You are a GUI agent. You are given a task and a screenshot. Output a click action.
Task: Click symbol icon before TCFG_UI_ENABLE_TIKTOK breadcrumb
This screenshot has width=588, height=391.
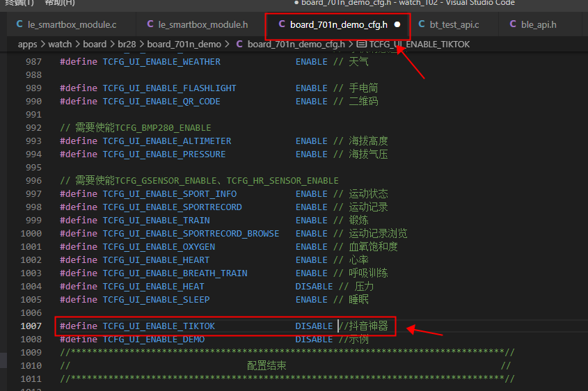click(362, 45)
